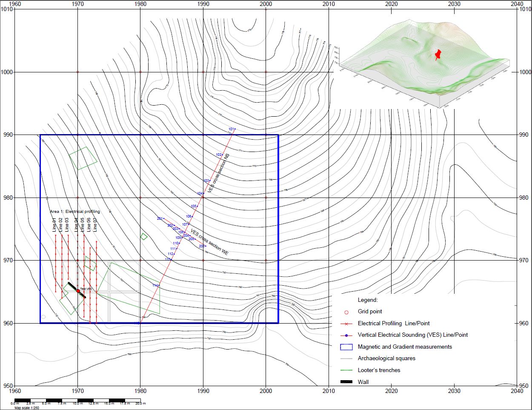Click the "Line 07" profile label
532x410 pixels.
[95, 225]
